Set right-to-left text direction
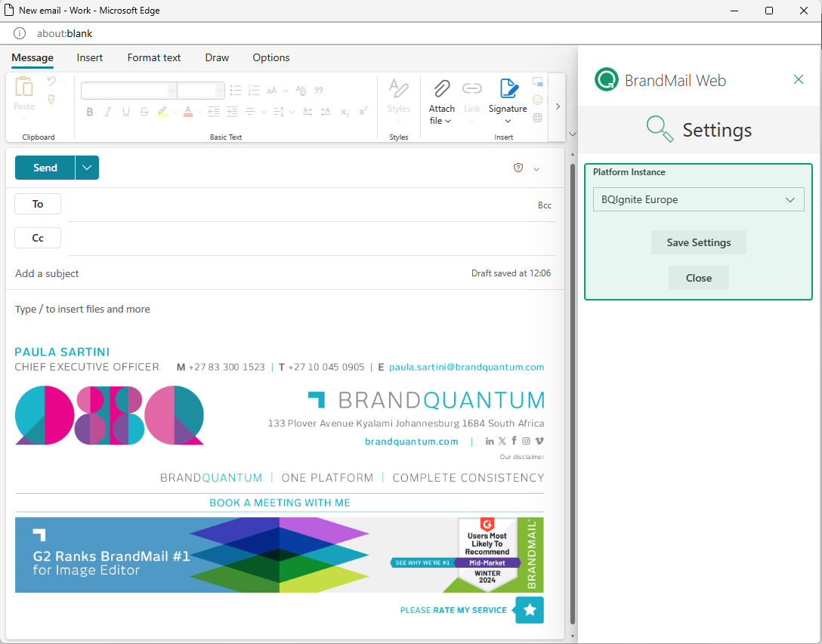822x644 pixels. (326, 111)
